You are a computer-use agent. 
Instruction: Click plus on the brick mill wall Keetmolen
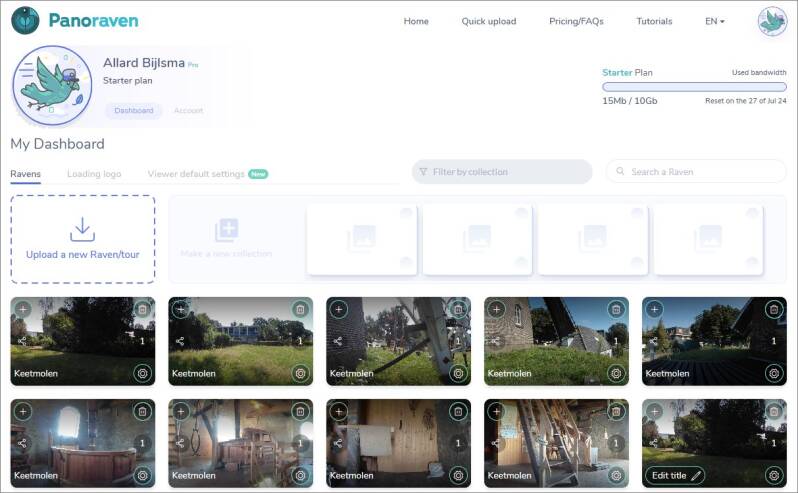(496, 309)
